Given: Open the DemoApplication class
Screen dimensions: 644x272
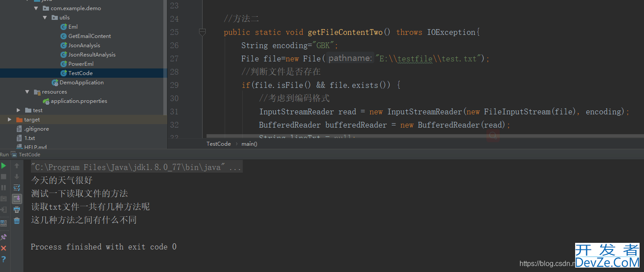Looking at the screenshot, I should pos(82,83).
